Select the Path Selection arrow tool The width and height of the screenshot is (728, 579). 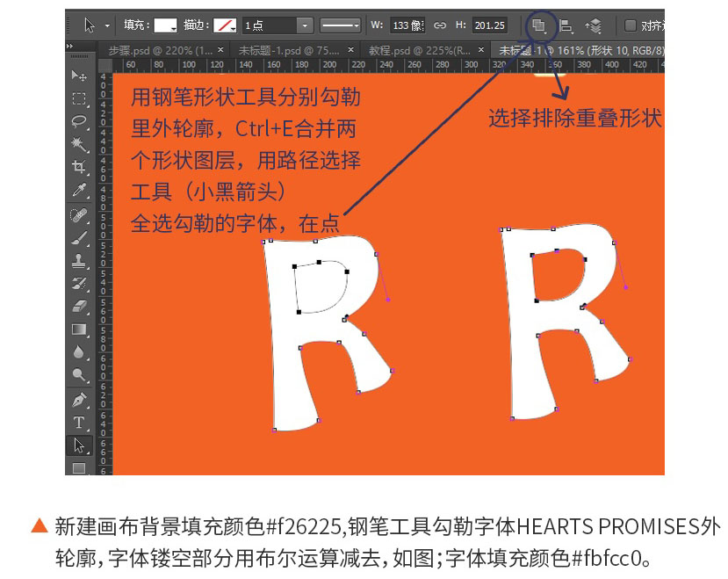[79, 445]
